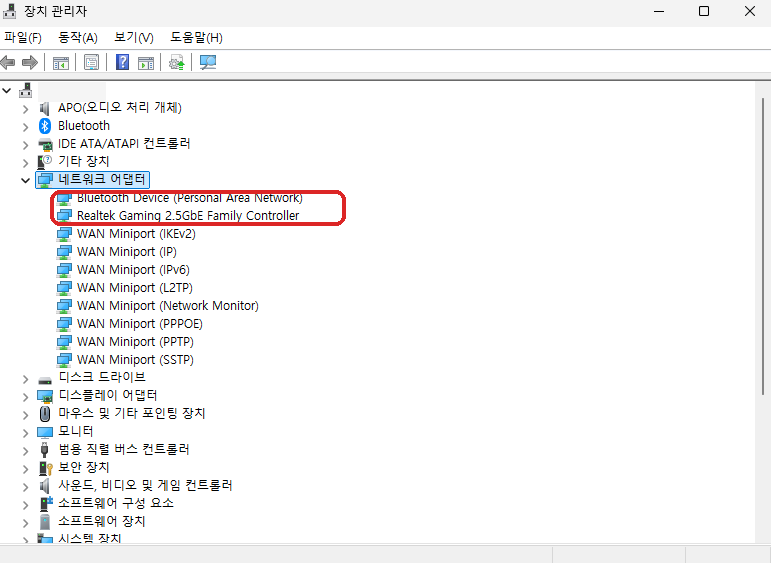Expand the 기타 장치 category

pos(26,163)
